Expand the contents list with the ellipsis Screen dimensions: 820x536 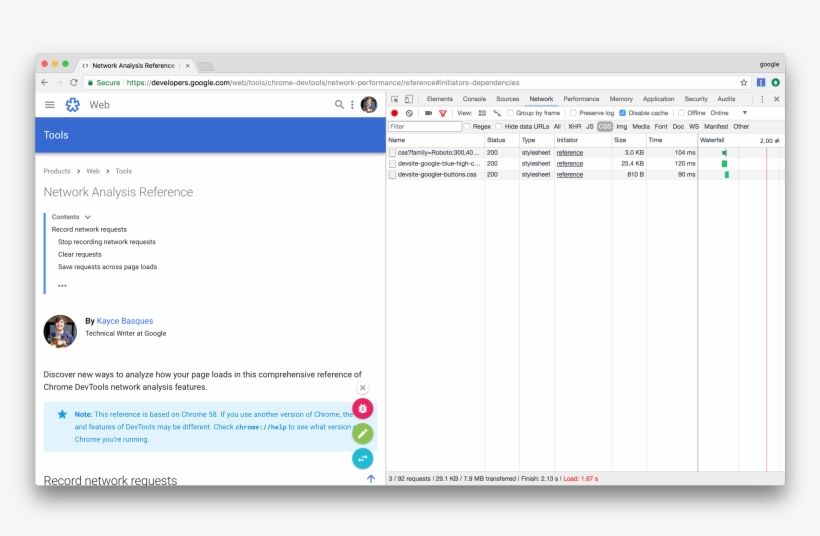tap(62, 285)
